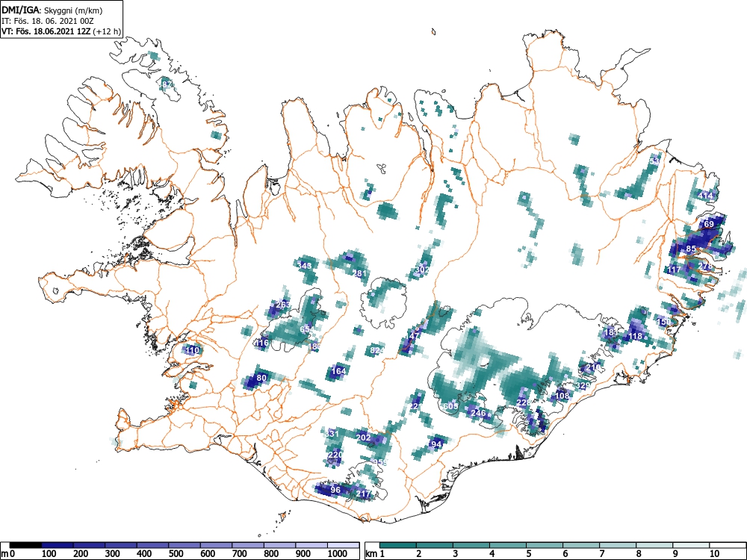The image size is (747, 560).
Task: Click the '108' visibility value
Action: 562,396
